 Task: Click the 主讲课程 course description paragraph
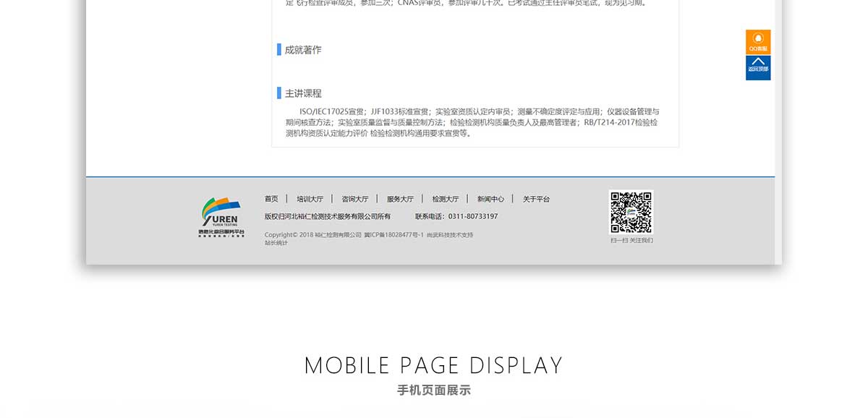click(x=472, y=122)
